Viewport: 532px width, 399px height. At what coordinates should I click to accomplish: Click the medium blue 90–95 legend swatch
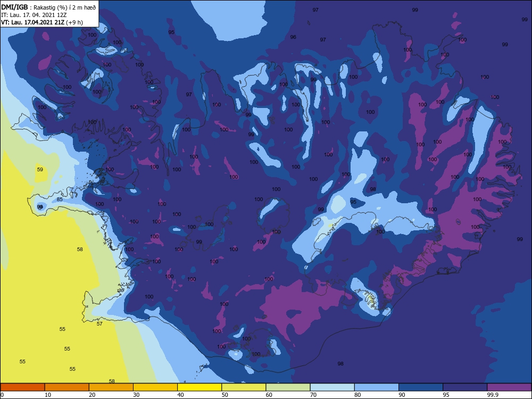[421, 387]
